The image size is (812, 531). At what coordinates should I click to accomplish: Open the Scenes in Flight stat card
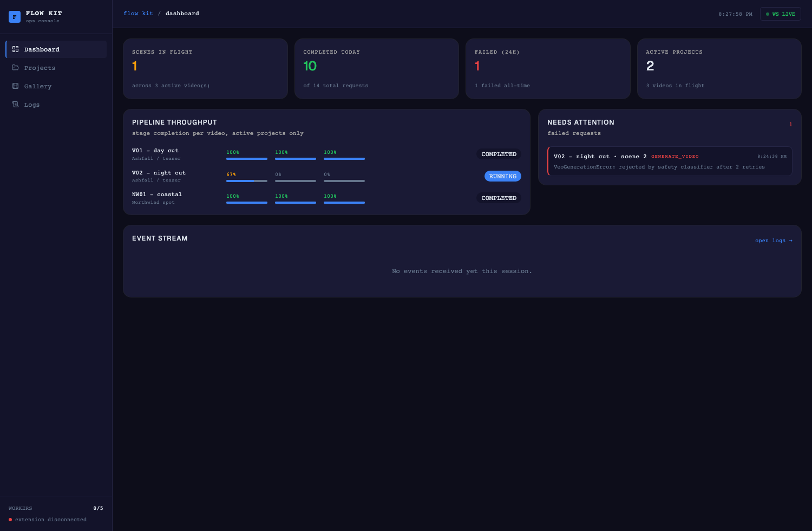[x=205, y=69]
